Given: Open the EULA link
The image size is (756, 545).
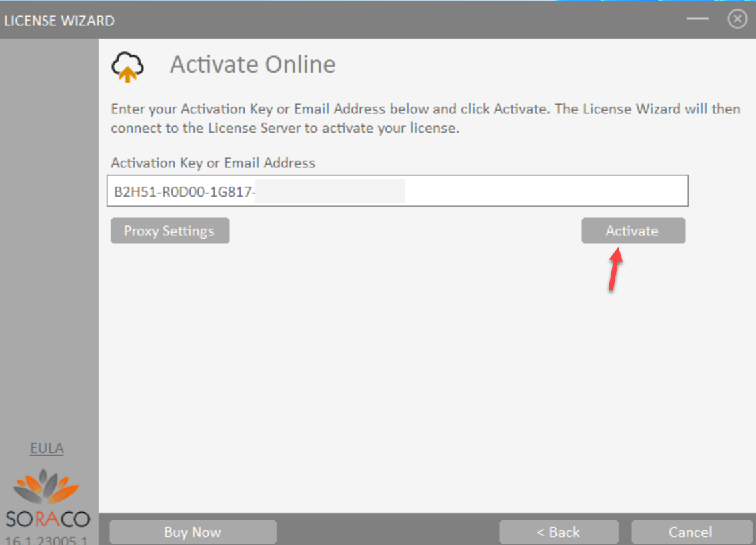Looking at the screenshot, I should click(x=47, y=448).
